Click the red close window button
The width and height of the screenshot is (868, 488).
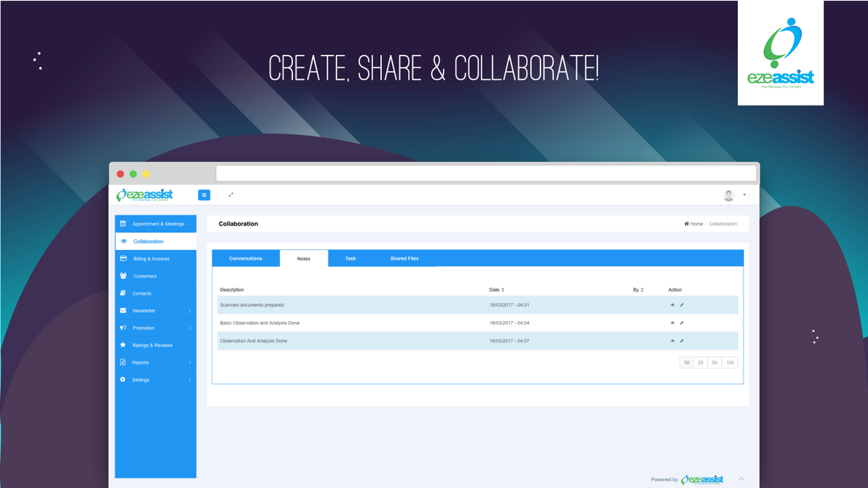120,174
